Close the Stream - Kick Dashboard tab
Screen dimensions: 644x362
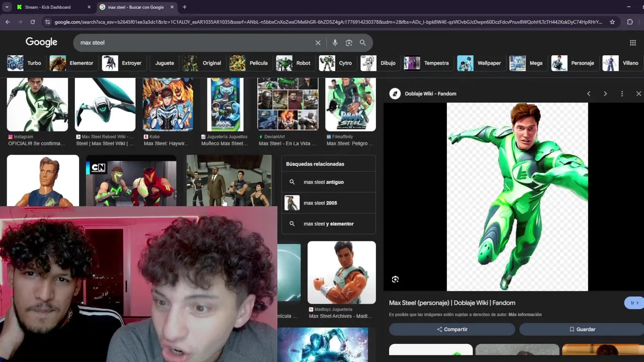[89, 7]
